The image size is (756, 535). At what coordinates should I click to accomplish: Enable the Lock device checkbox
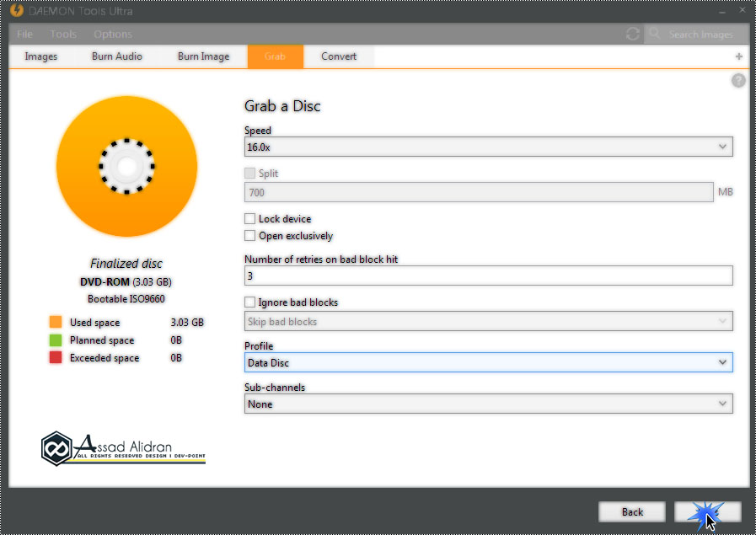249,219
